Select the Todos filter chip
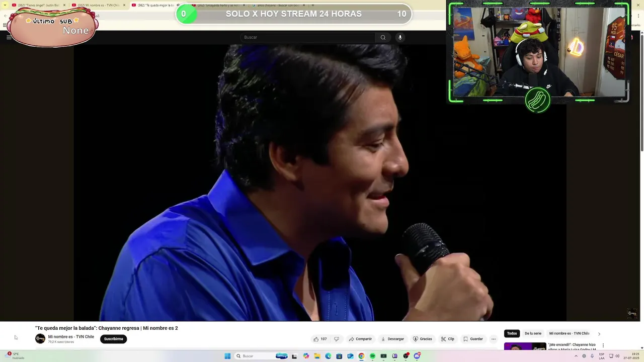 click(x=512, y=333)
